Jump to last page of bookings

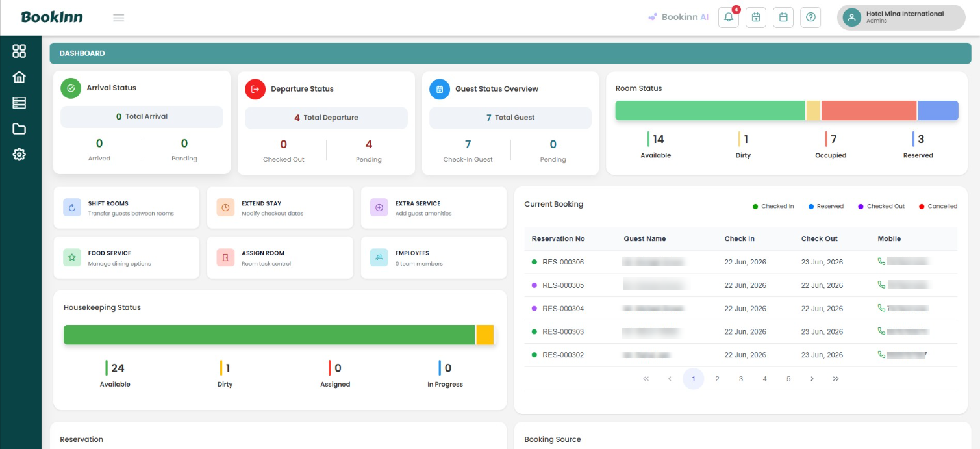coord(836,379)
